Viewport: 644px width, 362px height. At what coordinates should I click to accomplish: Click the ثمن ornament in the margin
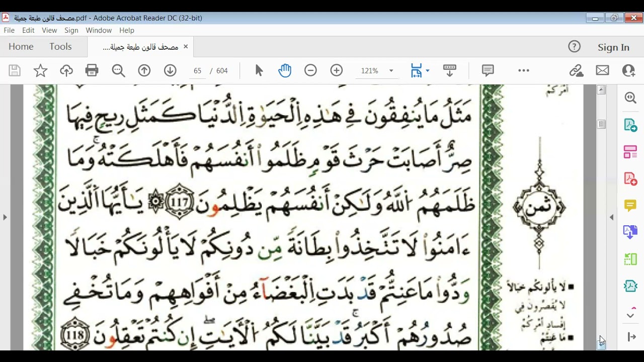tap(539, 208)
